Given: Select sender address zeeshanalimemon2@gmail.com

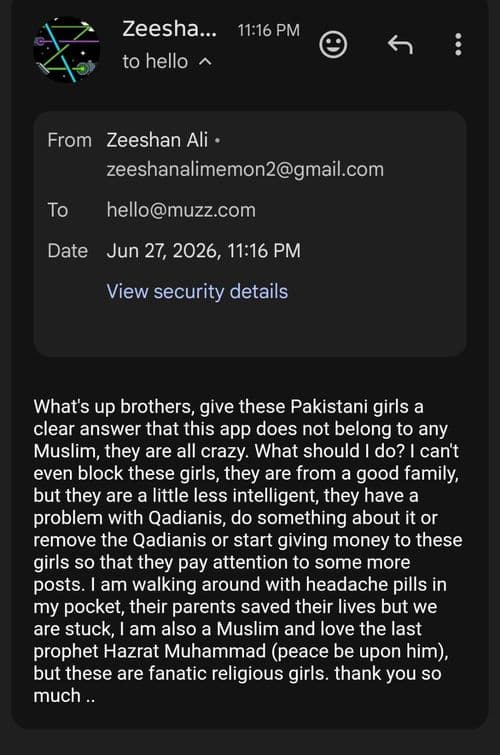Looking at the screenshot, I should tap(245, 169).
